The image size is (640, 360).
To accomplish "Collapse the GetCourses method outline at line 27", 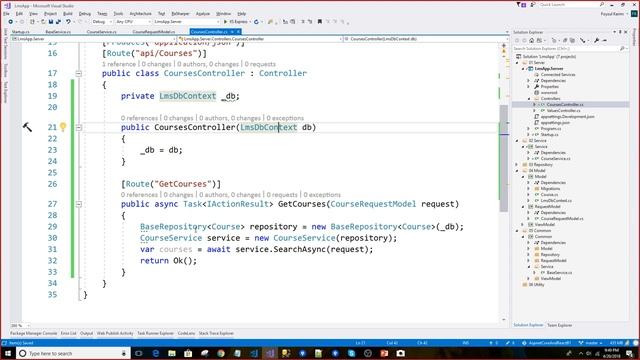I will pos(78,204).
